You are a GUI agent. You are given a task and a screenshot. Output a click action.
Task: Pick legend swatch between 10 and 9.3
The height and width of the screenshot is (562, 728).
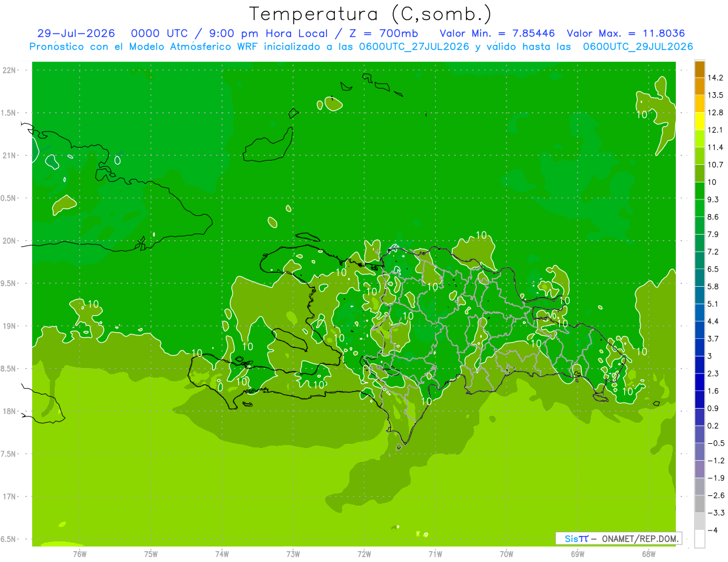pos(699,190)
